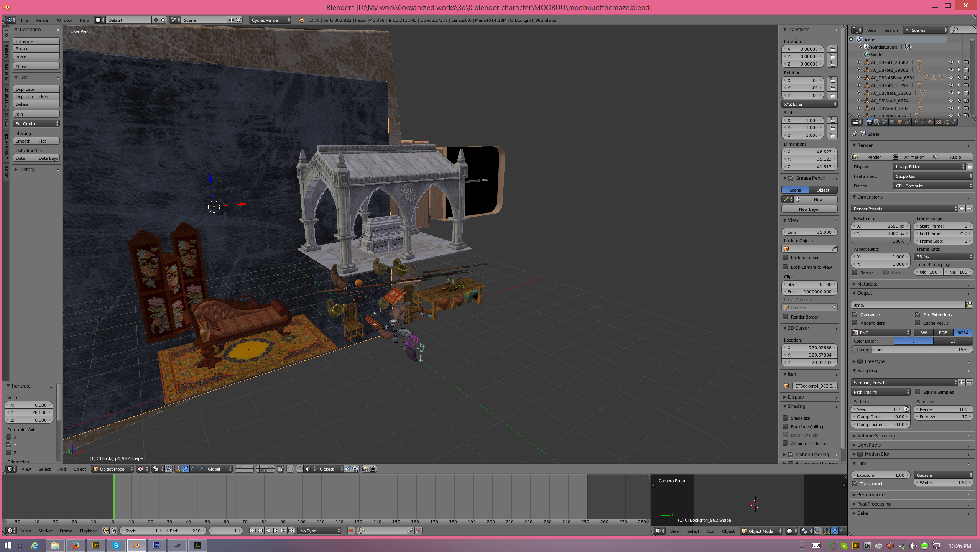
Task: Switch to the Material properties sphere icon
Action: point(931,122)
